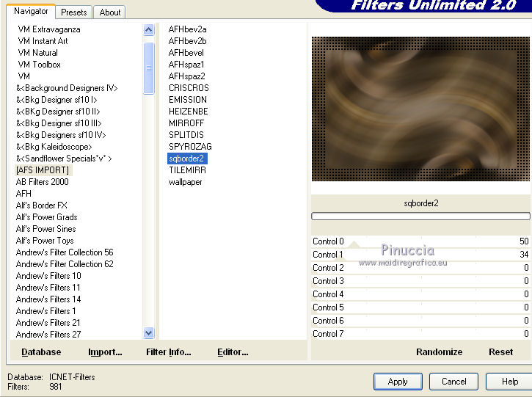532x397 pixels.
Task: Select AB Filters 2000 category
Action: (x=42, y=182)
